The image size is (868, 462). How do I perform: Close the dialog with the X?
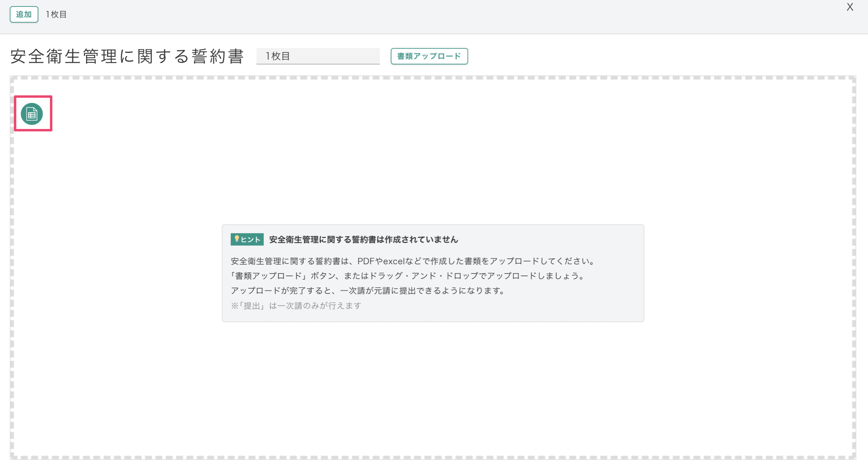(x=850, y=7)
